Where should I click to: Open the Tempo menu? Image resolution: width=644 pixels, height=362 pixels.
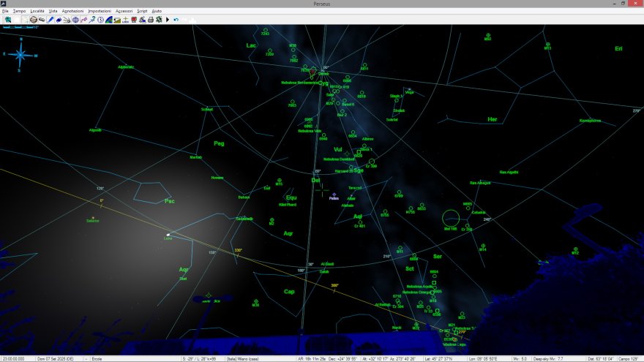coord(19,12)
